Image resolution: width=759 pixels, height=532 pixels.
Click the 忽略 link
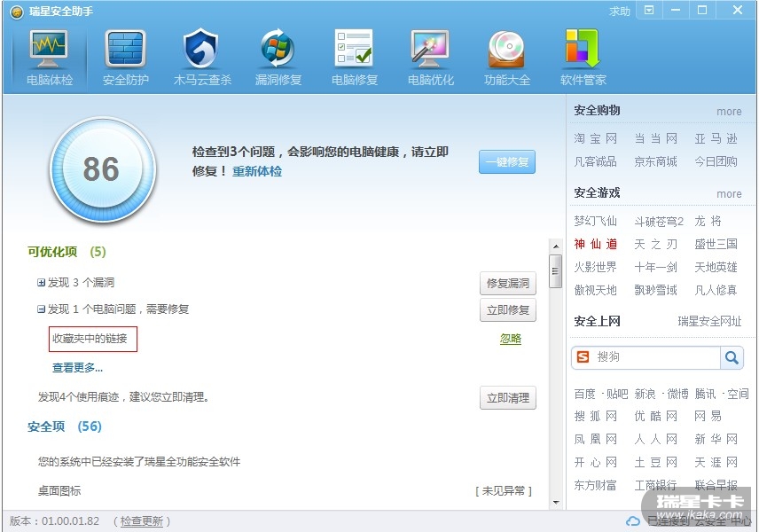pos(510,339)
